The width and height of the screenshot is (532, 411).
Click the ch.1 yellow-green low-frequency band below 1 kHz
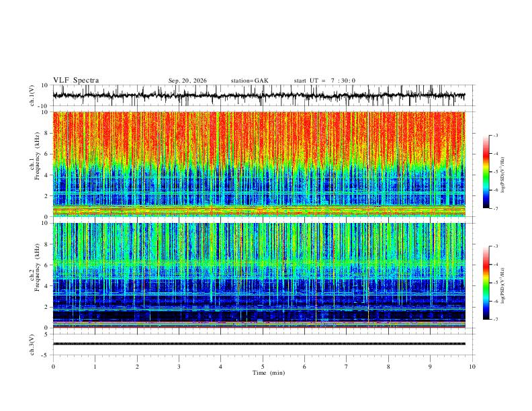click(x=259, y=211)
